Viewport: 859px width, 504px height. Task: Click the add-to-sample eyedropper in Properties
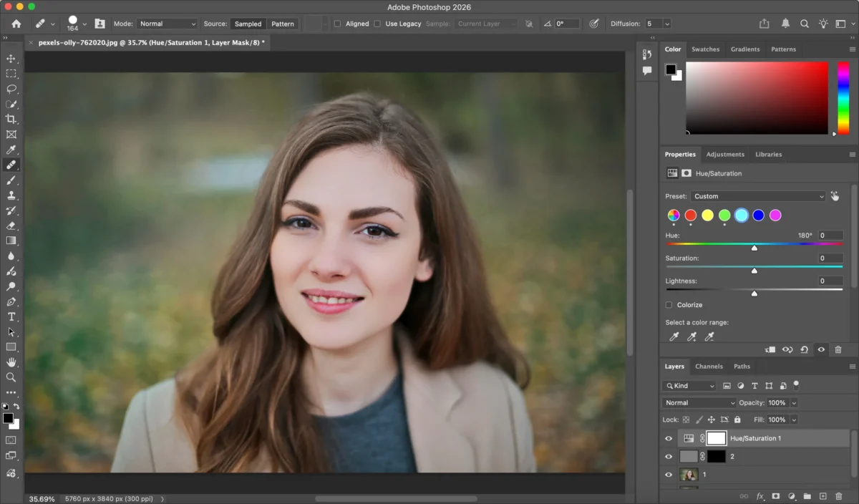[691, 336]
